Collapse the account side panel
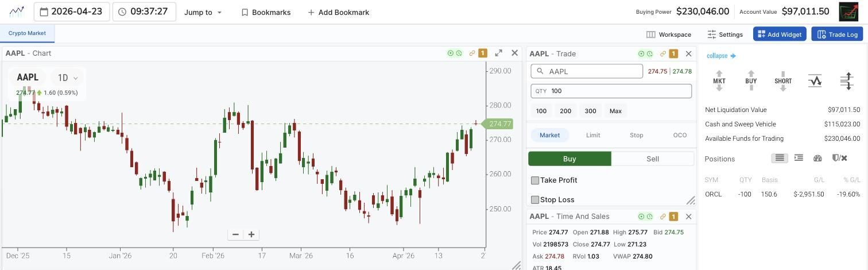Screen dimensions: 868x270 coord(721,56)
